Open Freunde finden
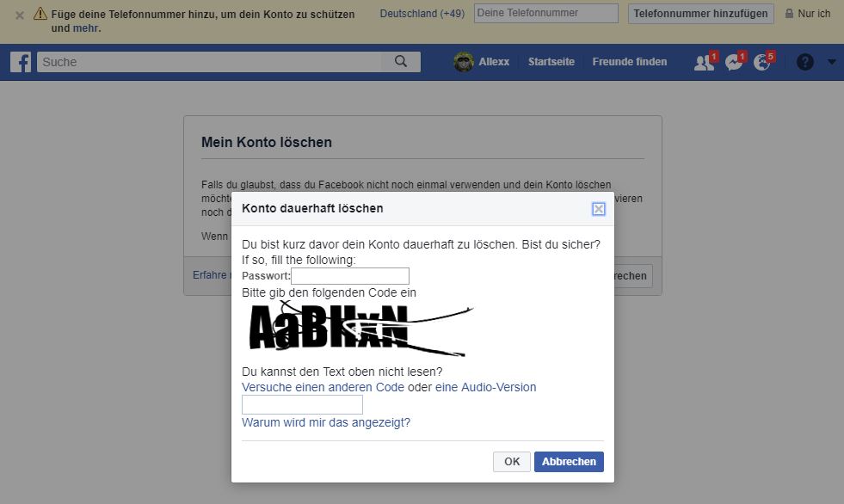The image size is (844, 504). pyautogui.click(x=629, y=62)
